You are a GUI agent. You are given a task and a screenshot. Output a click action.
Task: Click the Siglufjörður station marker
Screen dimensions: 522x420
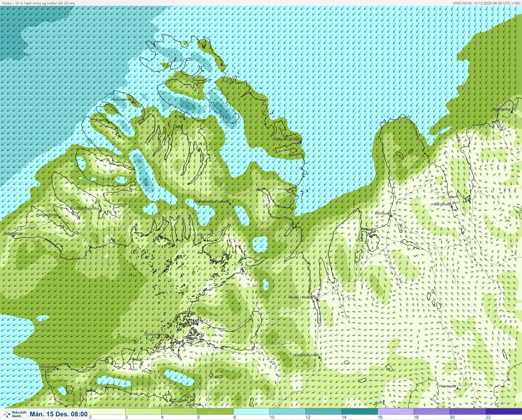coord(513,111)
